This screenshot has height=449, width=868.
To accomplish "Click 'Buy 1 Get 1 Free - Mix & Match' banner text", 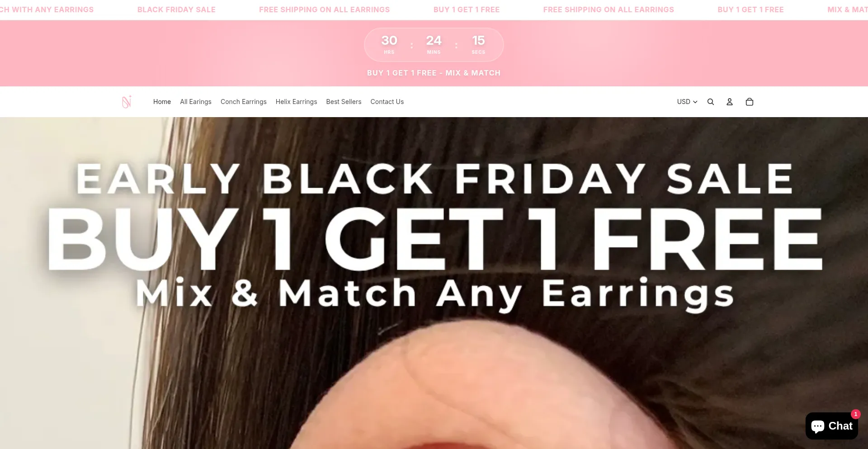I will [x=434, y=73].
